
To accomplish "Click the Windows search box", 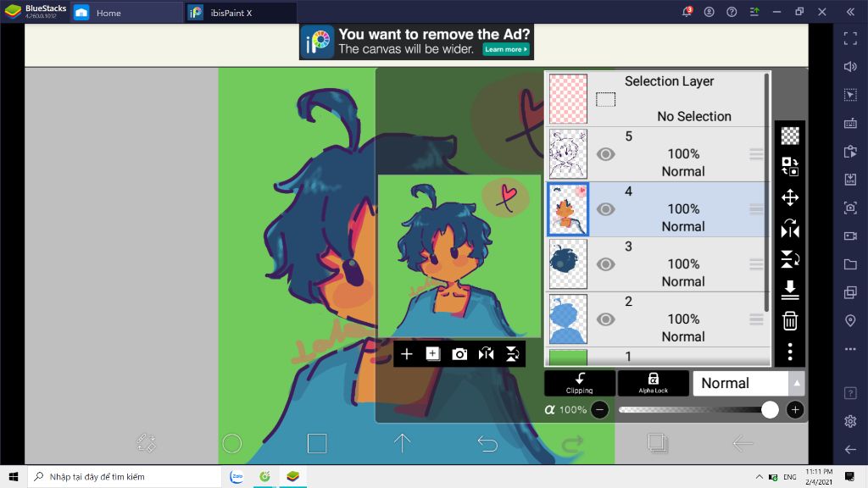I will [124, 476].
